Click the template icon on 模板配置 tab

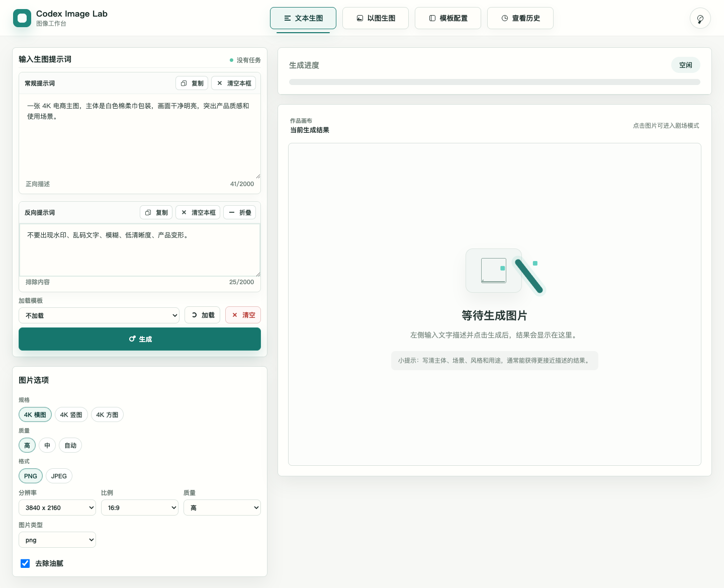432,18
